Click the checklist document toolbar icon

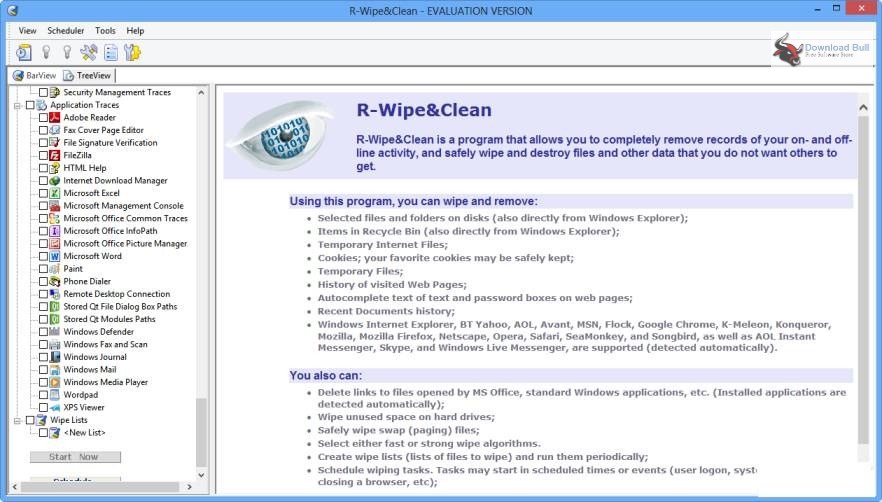coord(111,52)
